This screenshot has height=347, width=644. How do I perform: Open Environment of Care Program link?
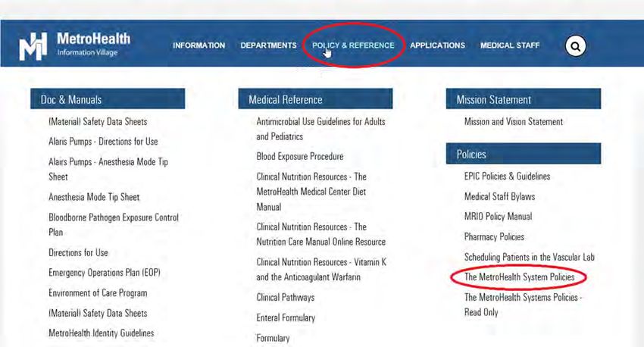point(98,292)
